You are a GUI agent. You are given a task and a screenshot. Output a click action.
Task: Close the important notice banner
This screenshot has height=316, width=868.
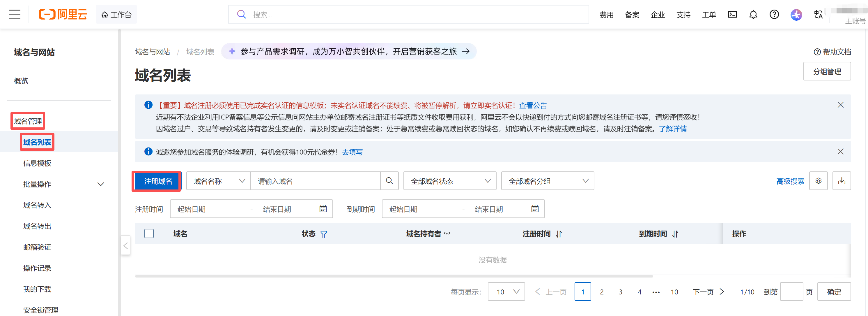tap(840, 105)
